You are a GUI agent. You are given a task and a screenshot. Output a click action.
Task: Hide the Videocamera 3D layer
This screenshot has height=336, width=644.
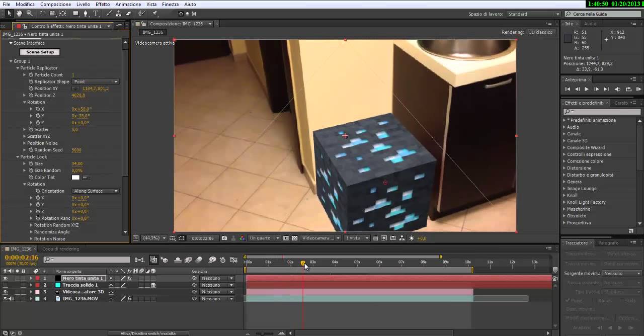pos(5,292)
